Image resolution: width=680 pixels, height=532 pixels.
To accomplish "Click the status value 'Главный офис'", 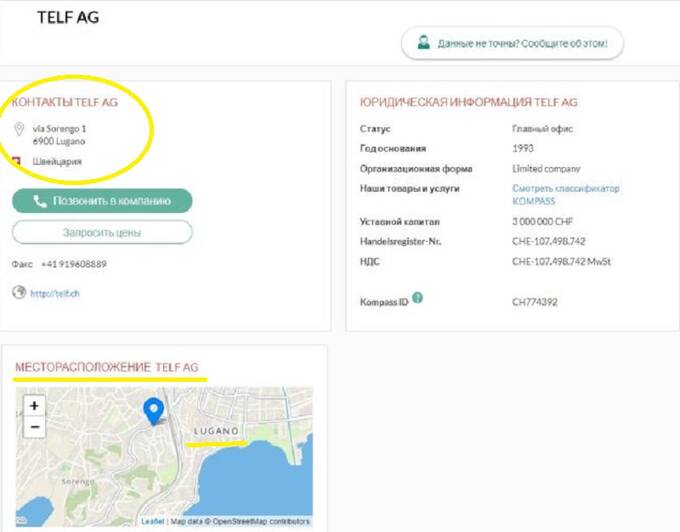I will [x=543, y=129].
